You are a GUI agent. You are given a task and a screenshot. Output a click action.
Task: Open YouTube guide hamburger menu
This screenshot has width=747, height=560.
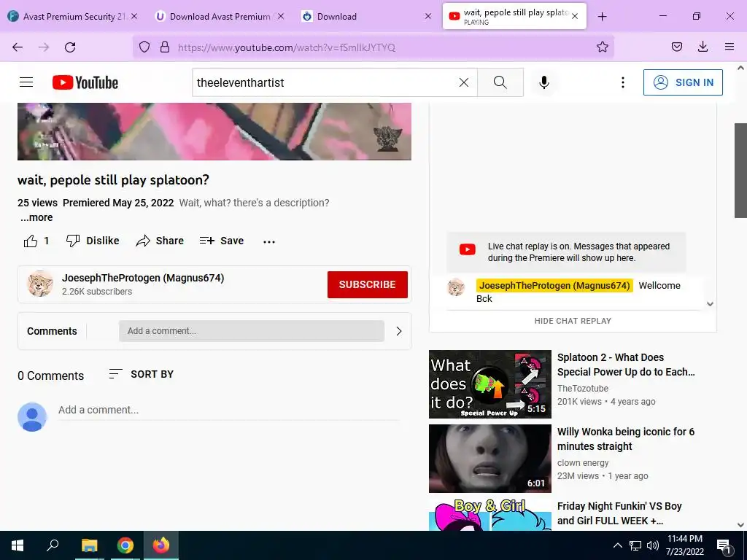[26, 82]
